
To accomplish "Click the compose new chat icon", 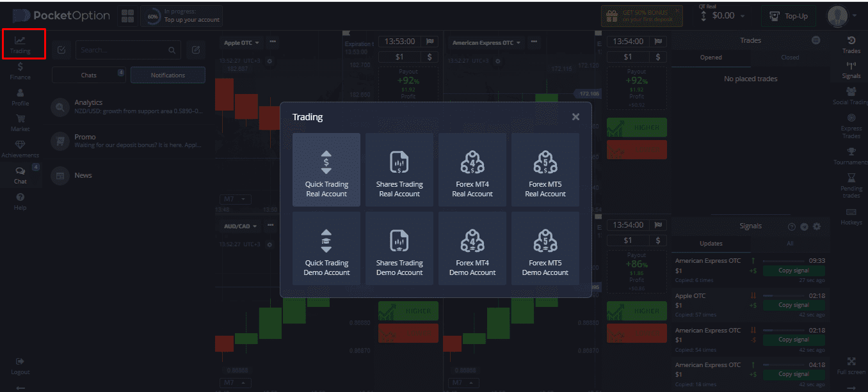I will [x=196, y=50].
